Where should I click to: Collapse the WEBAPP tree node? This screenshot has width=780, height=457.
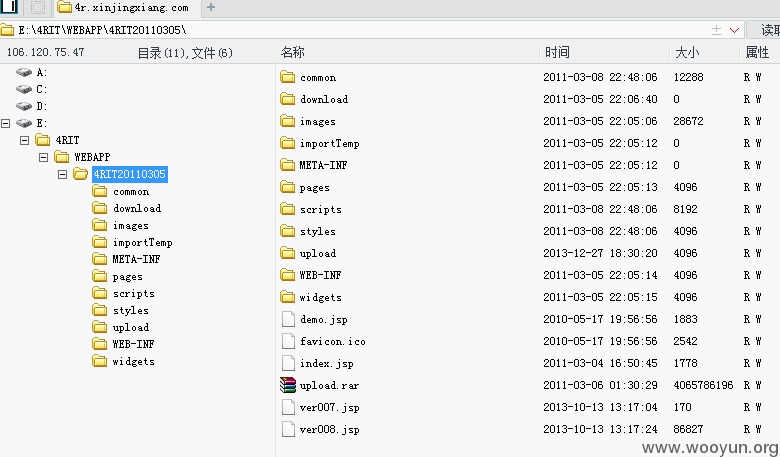[x=43, y=158]
